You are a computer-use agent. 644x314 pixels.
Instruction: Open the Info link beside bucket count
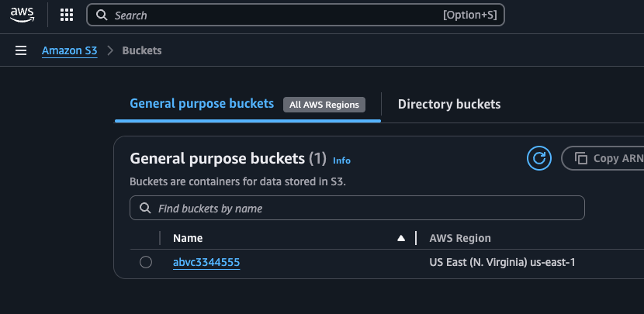341,160
